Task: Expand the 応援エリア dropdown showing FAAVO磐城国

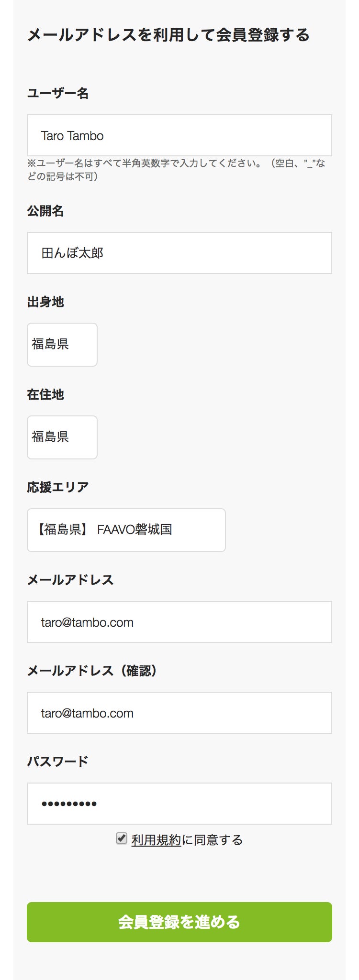Action: click(126, 530)
